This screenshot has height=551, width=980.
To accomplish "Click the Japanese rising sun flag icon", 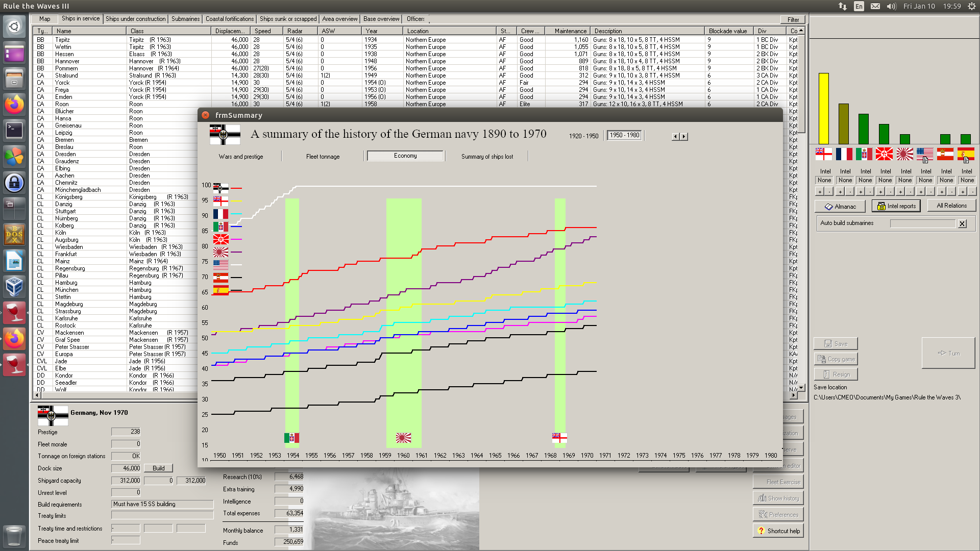I will 904,154.
